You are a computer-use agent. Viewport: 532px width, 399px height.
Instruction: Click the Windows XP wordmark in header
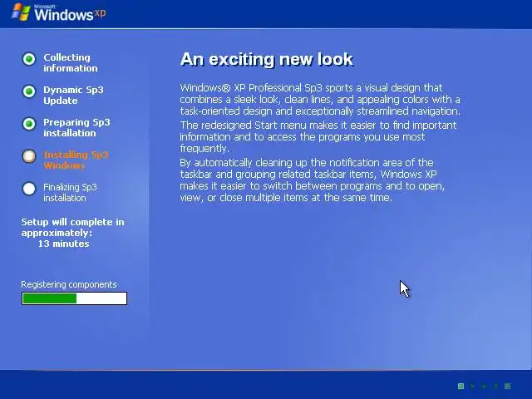[x=70, y=13]
